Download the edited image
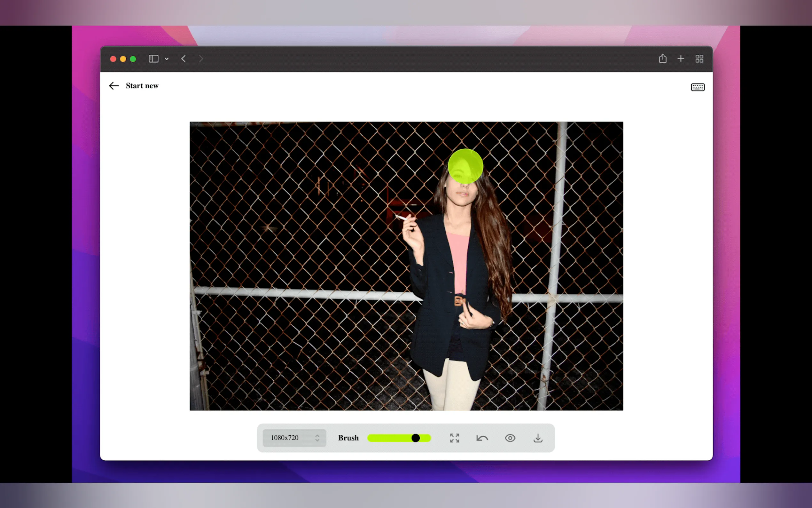Image resolution: width=812 pixels, height=508 pixels. coord(537,438)
